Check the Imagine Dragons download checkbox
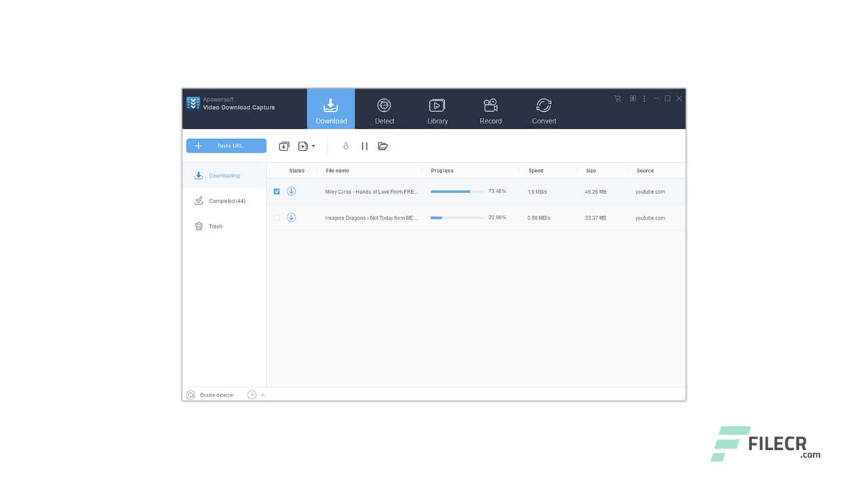 pos(277,218)
